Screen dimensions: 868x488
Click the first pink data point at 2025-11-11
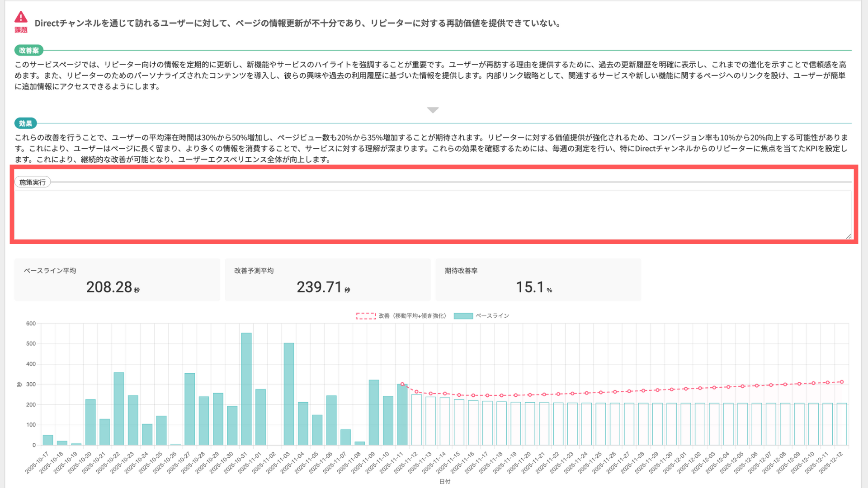click(402, 384)
